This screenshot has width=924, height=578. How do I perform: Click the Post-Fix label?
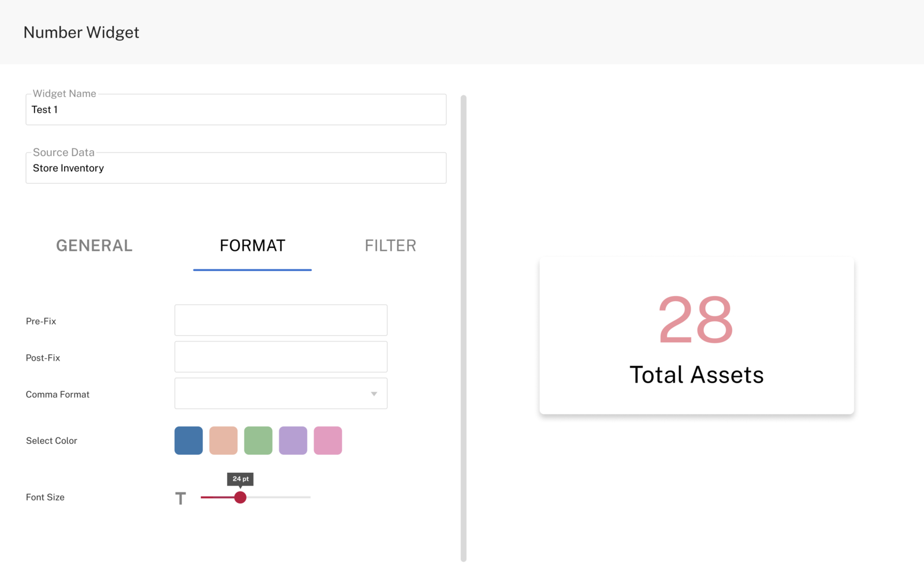pyautogui.click(x=43, y=358)
